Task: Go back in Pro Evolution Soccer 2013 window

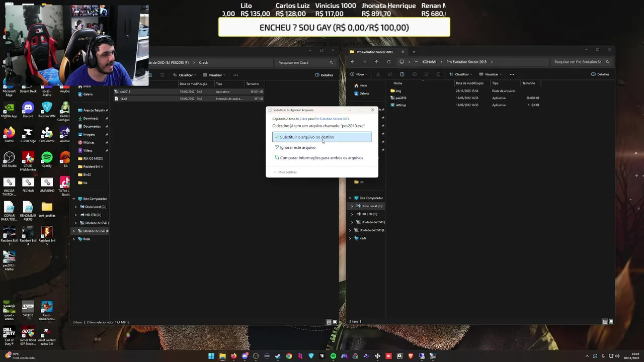Action: tap(353, 62)
